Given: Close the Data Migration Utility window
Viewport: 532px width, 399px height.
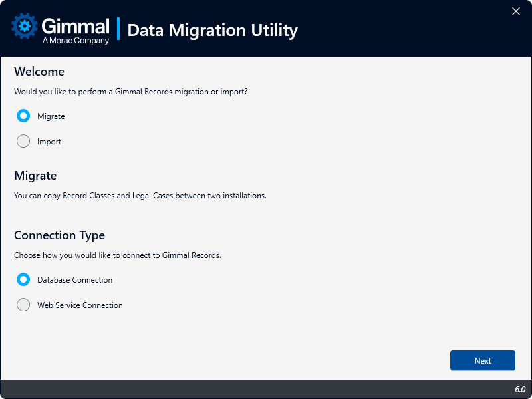Looking at the screenshot, I should (515, 11).
